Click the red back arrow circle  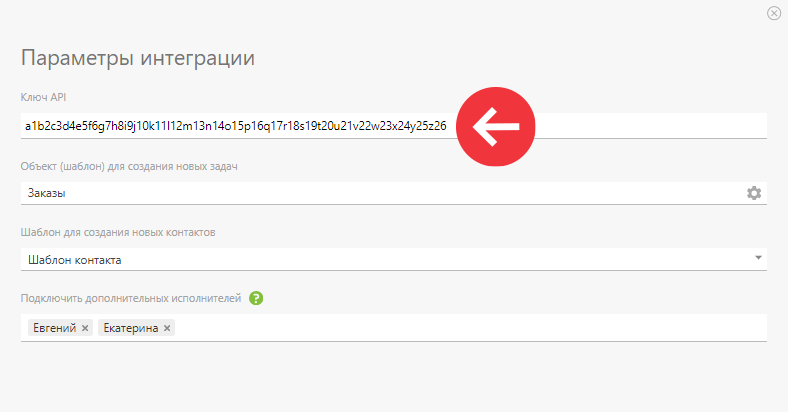click(x=496, y=127)
